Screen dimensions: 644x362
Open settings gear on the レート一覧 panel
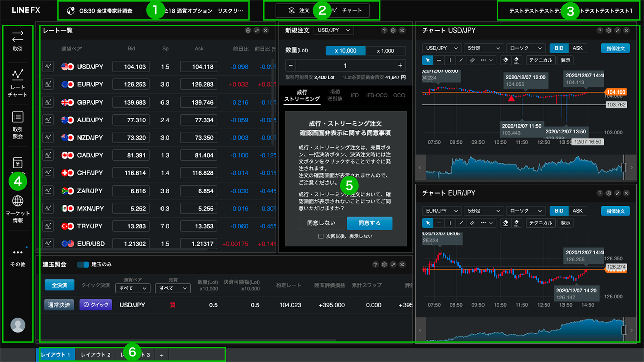pyautogui.click(x=248, y=30)
